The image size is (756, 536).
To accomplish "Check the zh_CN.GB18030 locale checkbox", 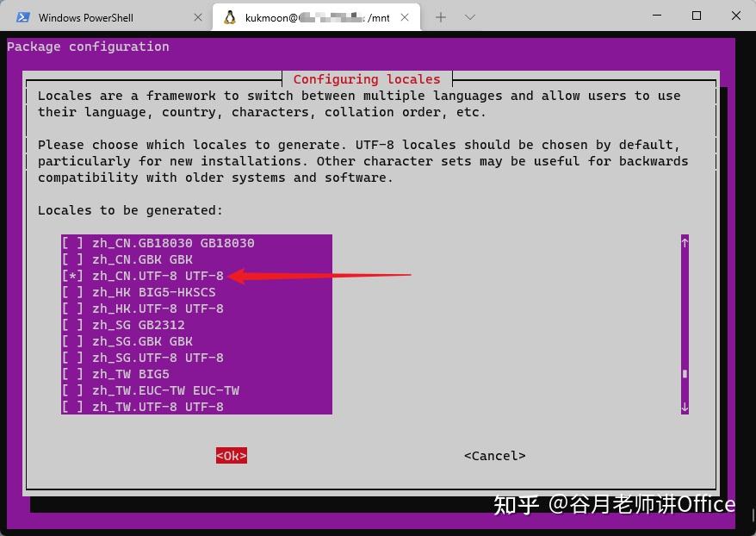I will 72,243.
